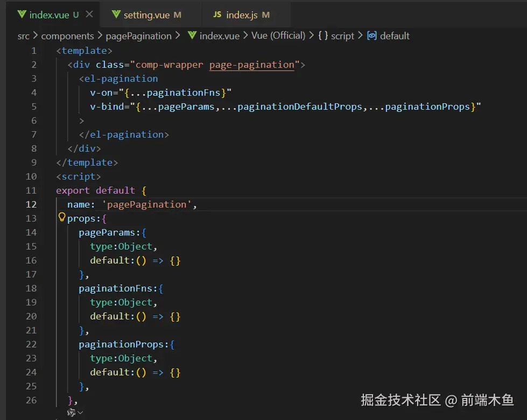Click the Vue logo icon on index.vue tab
This screenshot has height=420, width=527.
[22, 15]
